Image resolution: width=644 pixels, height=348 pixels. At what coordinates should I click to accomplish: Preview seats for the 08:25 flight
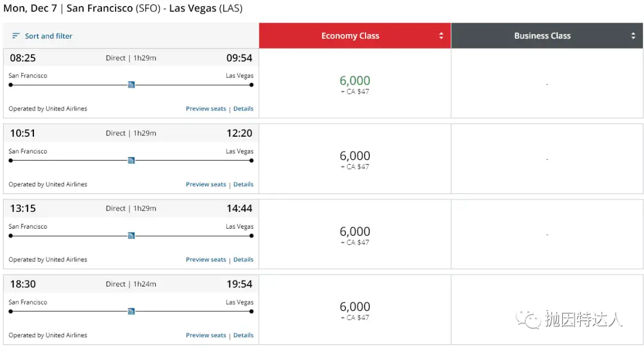click(x=206, y=109)
